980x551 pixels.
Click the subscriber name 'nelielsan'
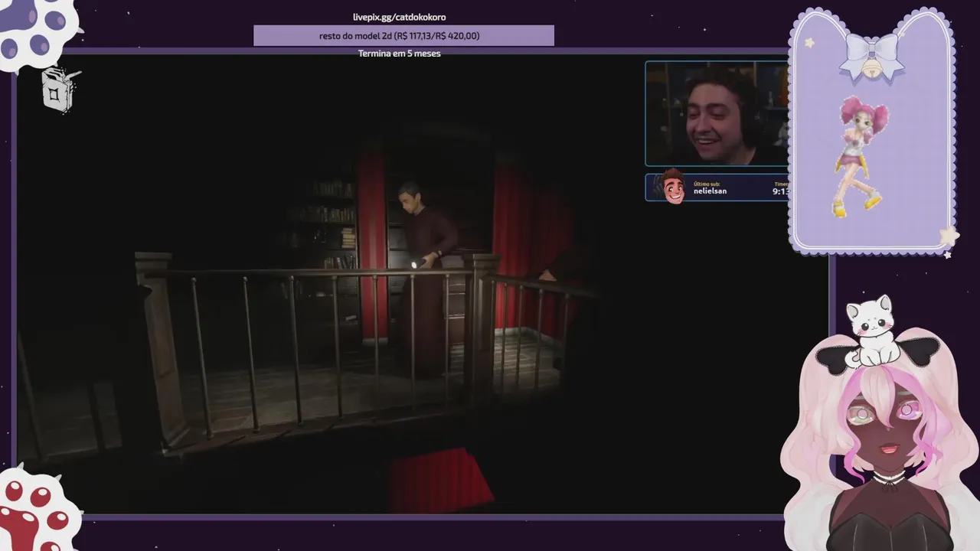point(710,191)
